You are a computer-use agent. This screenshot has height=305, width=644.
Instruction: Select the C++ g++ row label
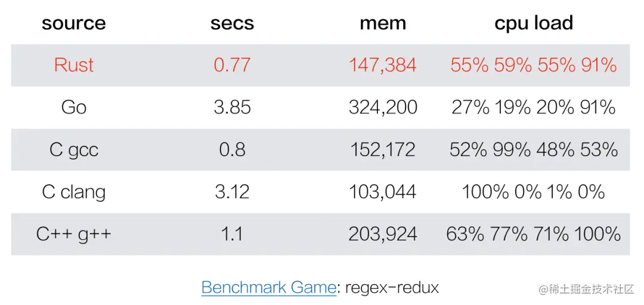tap(74, 234)
